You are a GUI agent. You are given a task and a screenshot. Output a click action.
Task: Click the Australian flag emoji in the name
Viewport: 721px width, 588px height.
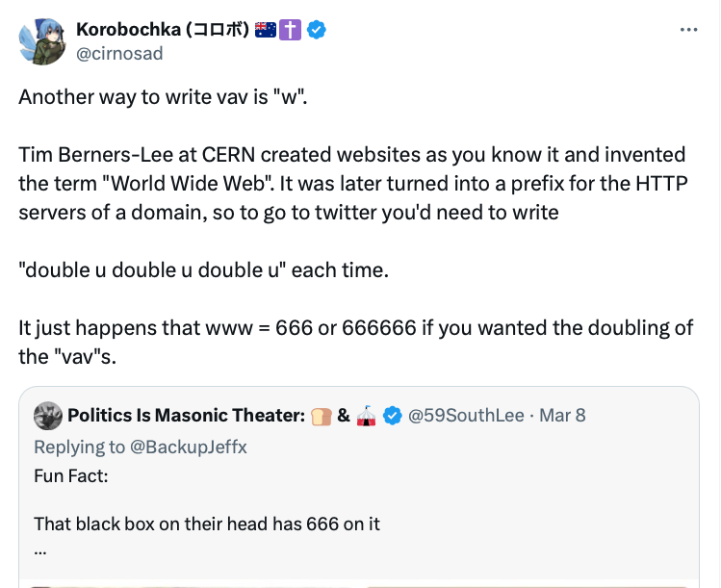pos(266,30)
